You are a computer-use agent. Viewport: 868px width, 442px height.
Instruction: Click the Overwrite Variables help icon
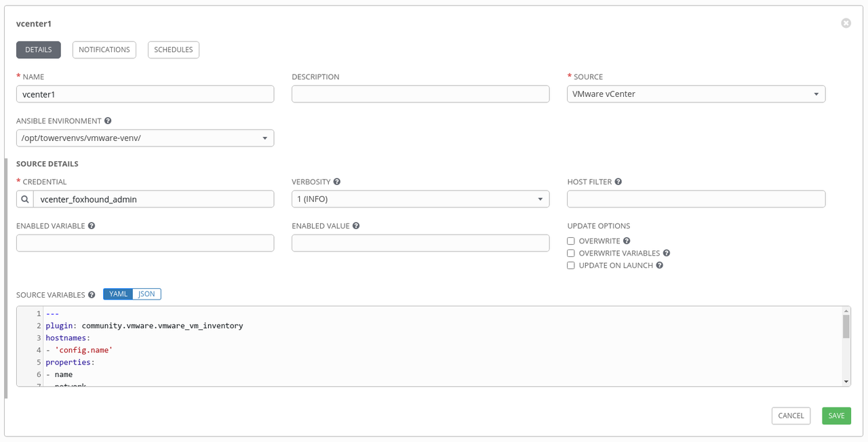click(x=666, y=253)
